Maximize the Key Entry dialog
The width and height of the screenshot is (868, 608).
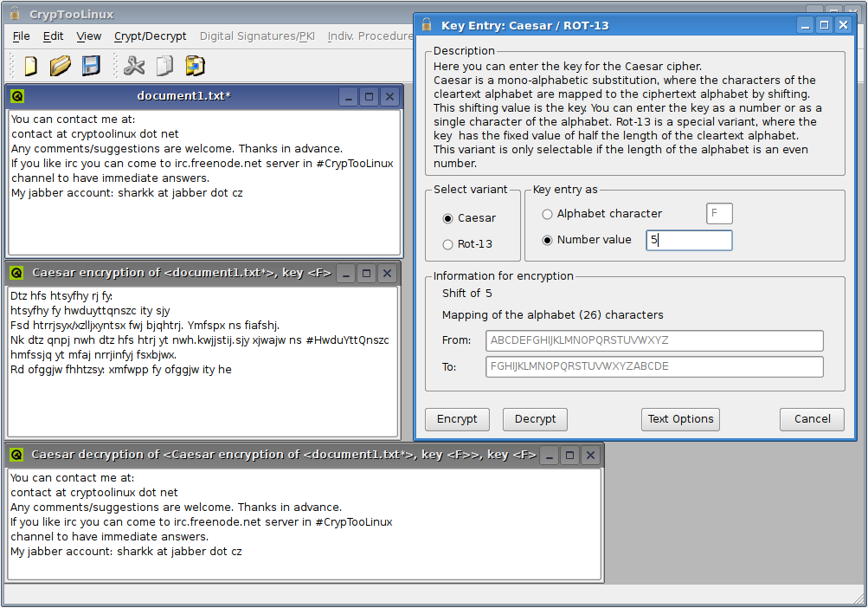coord(824,25)
